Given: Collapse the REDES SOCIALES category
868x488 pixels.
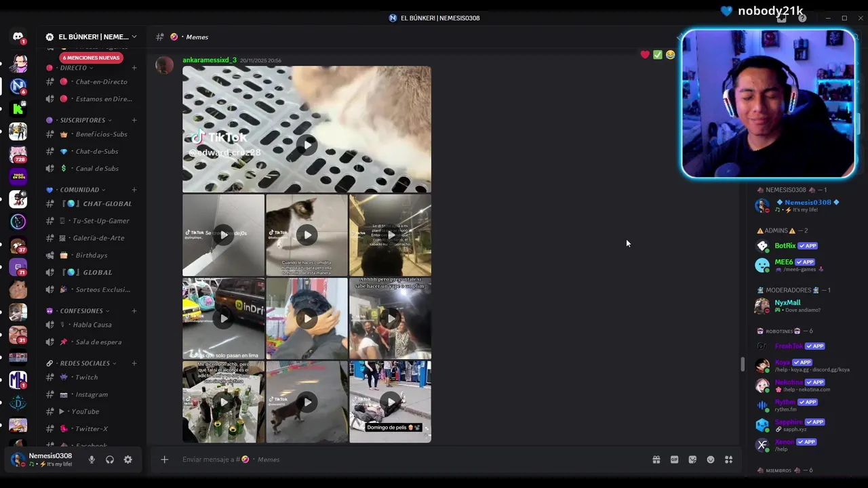Looking at the screenshot, I should 85,363.
